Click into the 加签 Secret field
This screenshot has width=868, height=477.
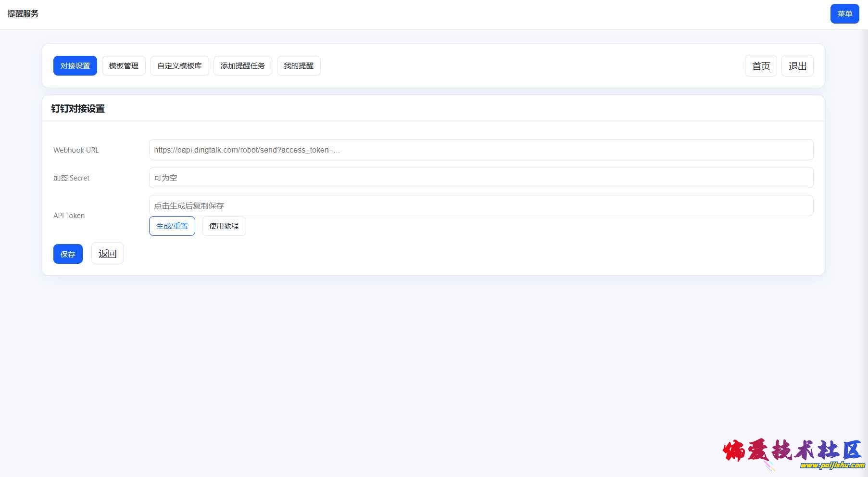[481, 178]
